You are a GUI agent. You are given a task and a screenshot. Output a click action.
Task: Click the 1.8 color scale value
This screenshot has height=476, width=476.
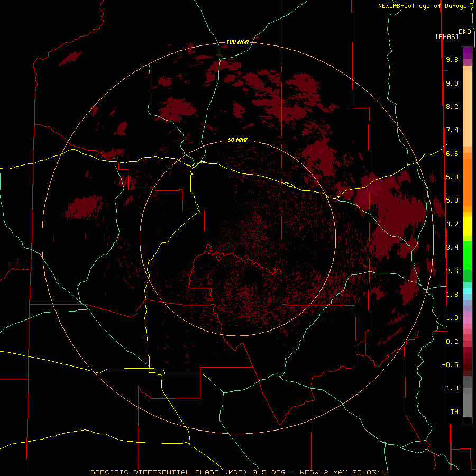tap(452, 295)
